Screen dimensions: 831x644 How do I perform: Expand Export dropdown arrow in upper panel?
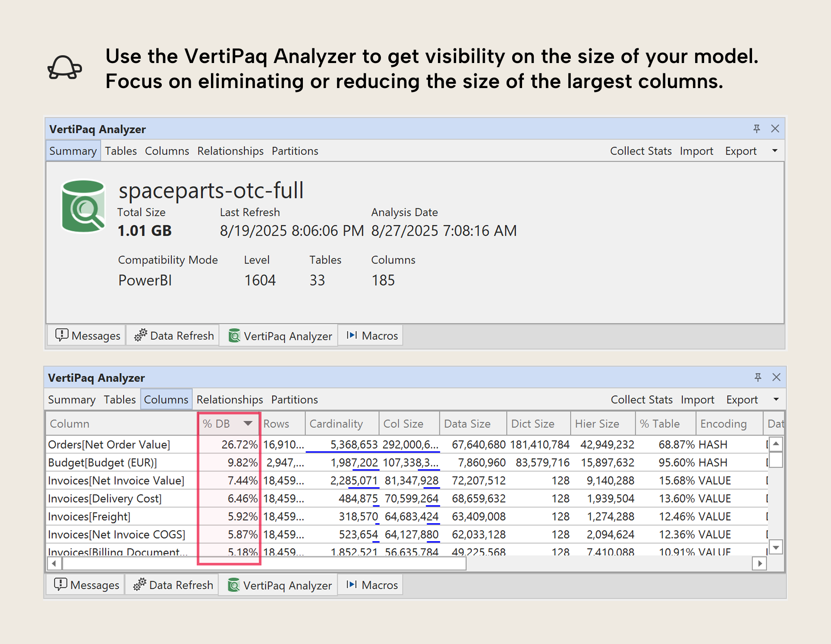775,151
